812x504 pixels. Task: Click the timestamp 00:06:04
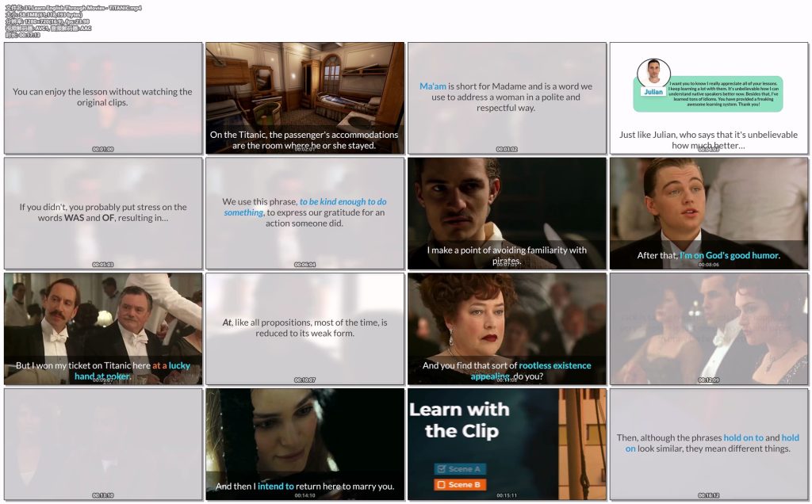pos(305,265)
